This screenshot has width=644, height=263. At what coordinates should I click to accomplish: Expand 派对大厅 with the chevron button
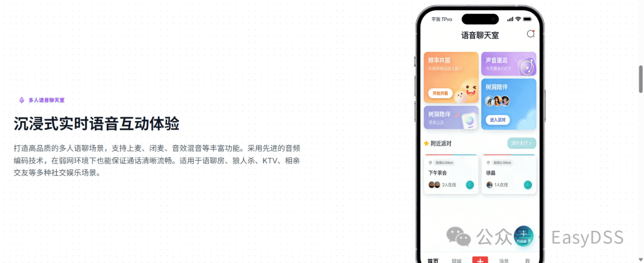click(522, 143)
